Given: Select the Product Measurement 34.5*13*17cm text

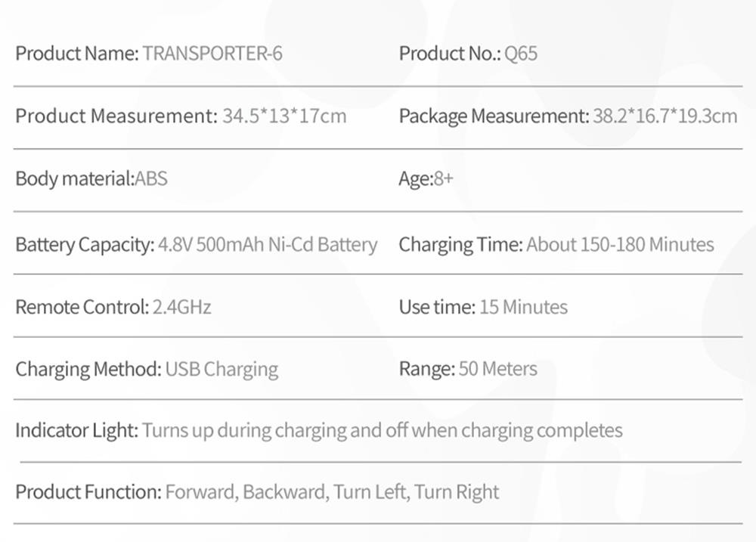Looking at the screenshot, I should 283,116.
